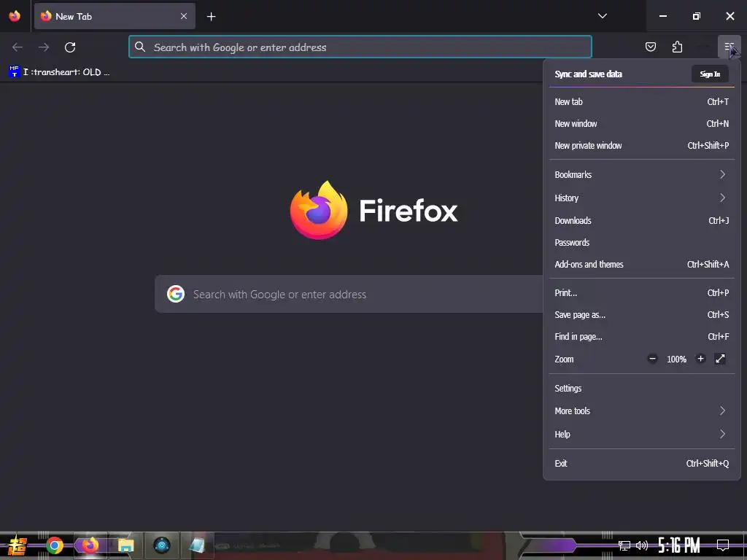
Task: Click the blue circular app taskbar icon
Action: [x=162, y=545]
